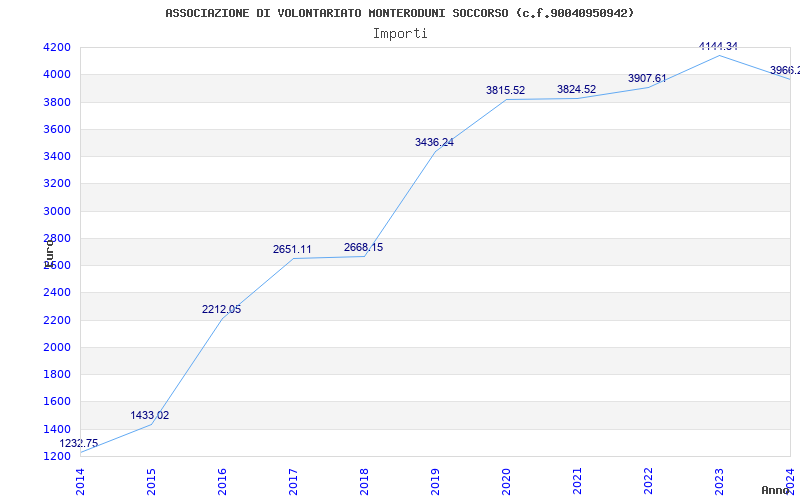The height and width of the screenshot is (500, 800).
Task: Click the 2400 y-axis value
Action: pos(57,293)
